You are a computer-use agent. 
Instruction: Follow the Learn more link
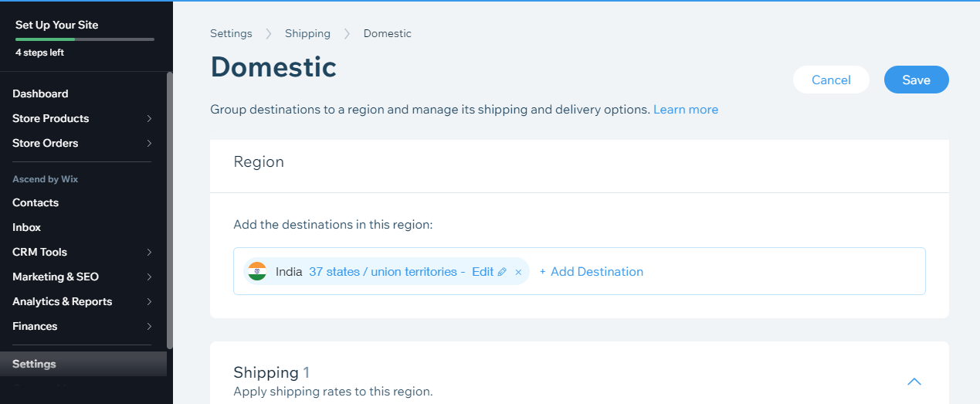[685, 110]
